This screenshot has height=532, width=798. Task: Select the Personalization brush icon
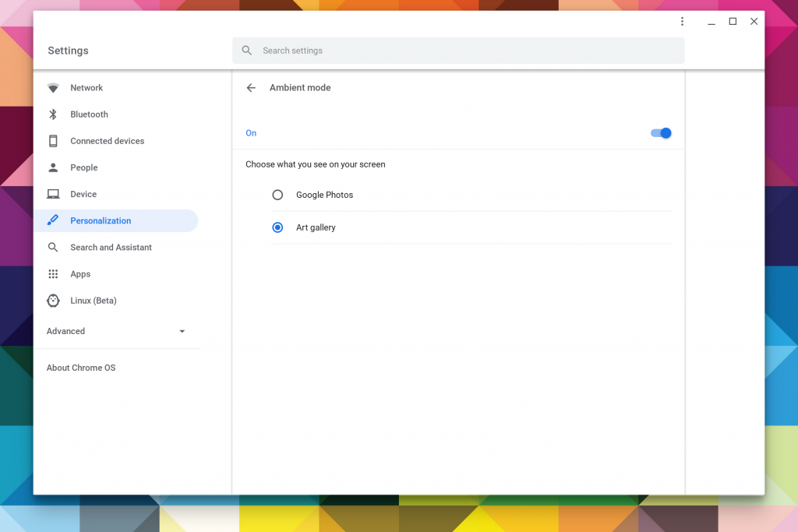[x=53, y=220]
